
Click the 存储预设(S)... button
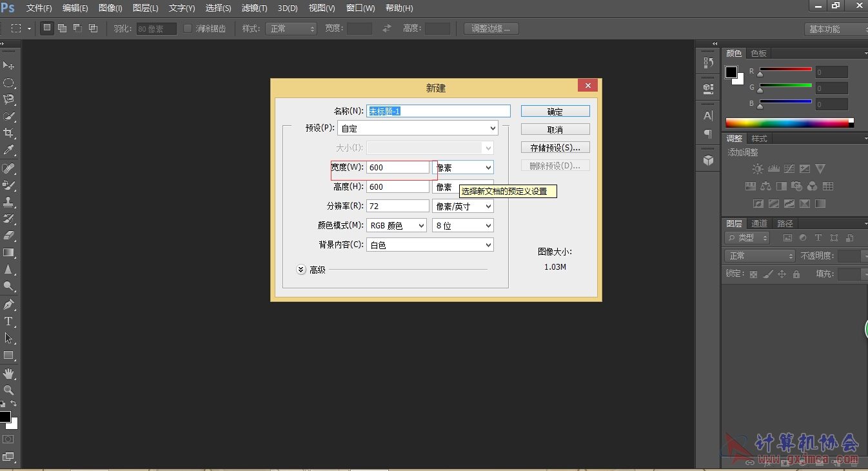(x=555, y=148)
